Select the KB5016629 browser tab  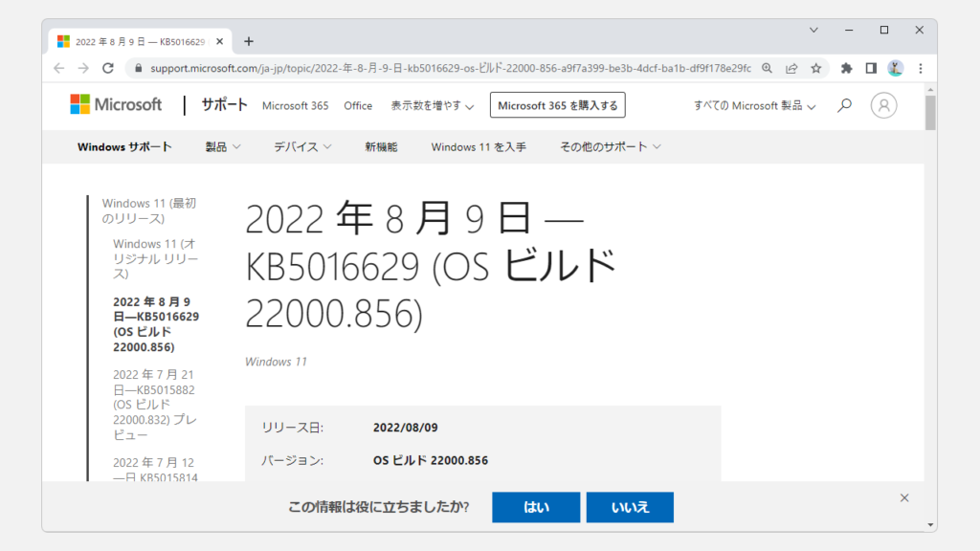point(141,41)
